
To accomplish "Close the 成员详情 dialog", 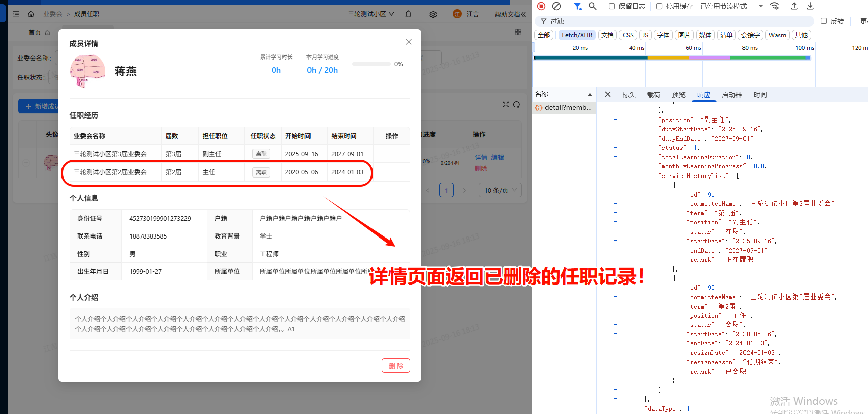I will click(x=409, y=42).
